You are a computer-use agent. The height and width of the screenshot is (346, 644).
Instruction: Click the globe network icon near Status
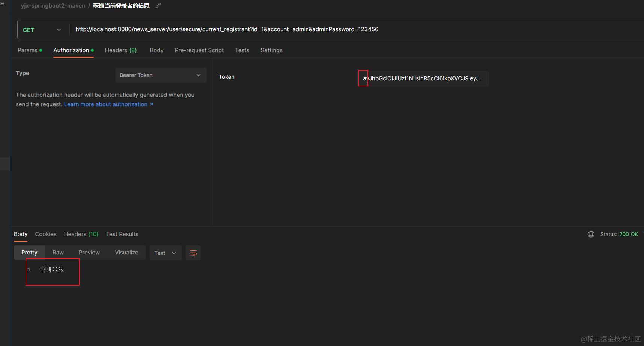click(x=591, y=234)
